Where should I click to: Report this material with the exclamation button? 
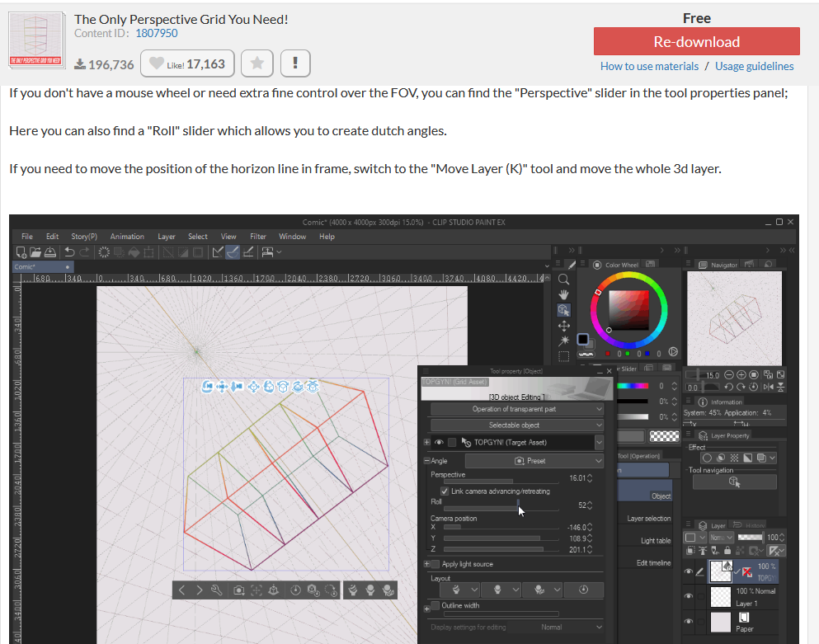pyautogui.click(x=295, y=63)
